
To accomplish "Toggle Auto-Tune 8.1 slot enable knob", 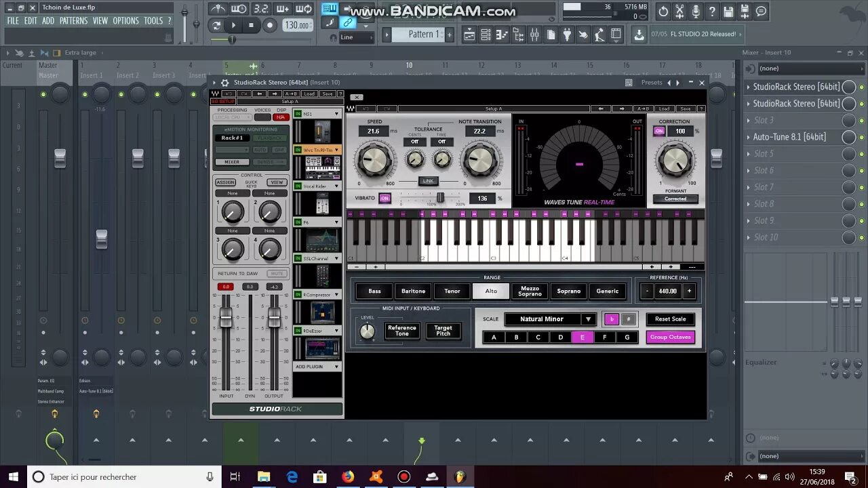I will click(848, 137).
